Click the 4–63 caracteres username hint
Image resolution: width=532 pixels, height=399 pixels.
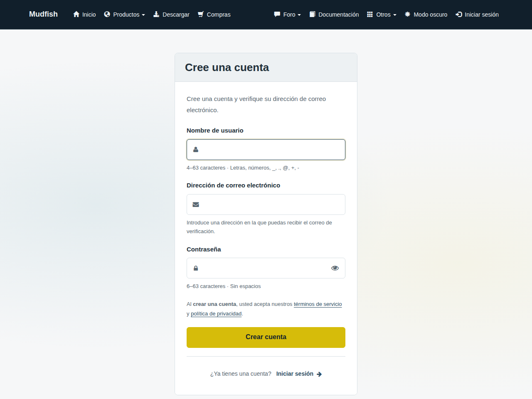coord(243,168)
